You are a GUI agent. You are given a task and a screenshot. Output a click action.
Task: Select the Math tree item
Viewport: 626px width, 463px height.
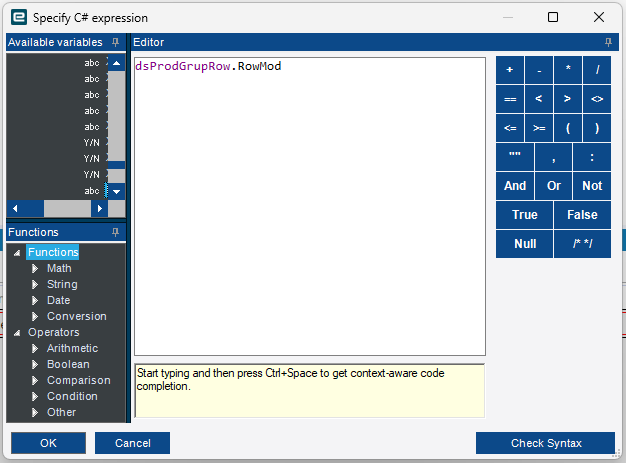tap(59, 268)
